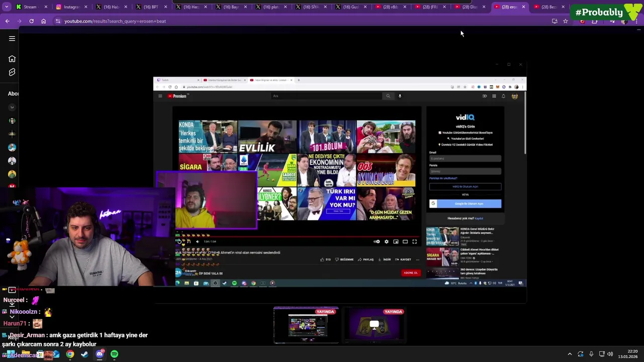Open the more actions menu beside KAYDET

pos(417,260)
